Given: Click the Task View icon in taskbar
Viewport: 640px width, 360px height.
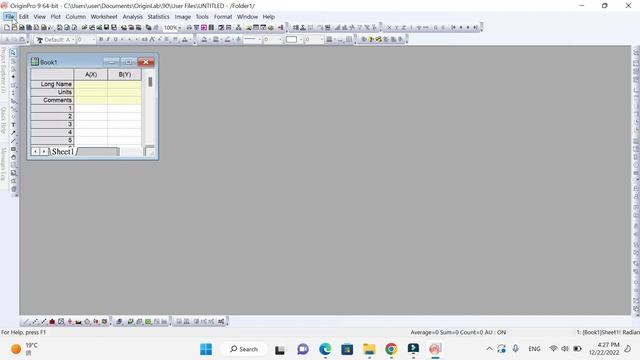Looking at the screenshot, I should click(280, 349).
